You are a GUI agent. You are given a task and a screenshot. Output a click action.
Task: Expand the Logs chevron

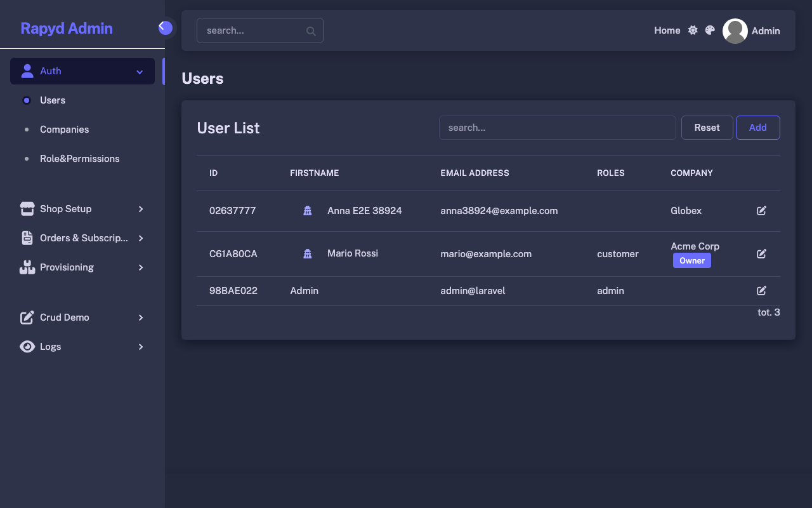(x=141, y=347)
